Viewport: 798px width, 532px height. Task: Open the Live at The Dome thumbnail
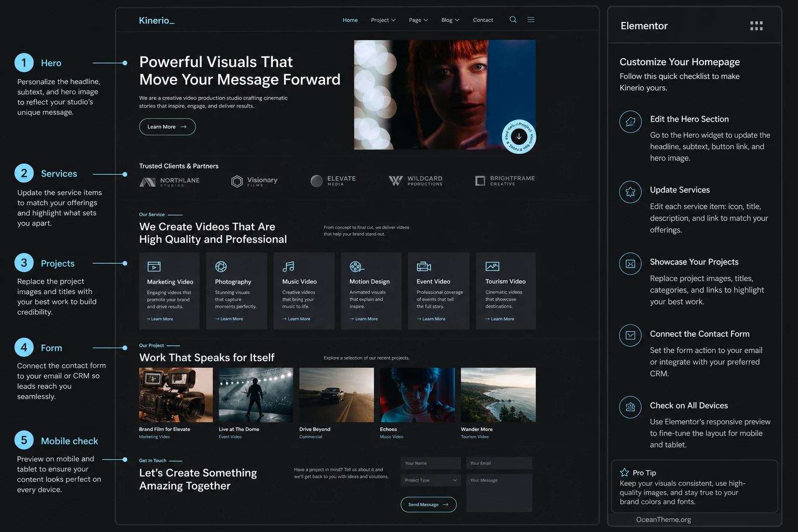coord(256,395)
